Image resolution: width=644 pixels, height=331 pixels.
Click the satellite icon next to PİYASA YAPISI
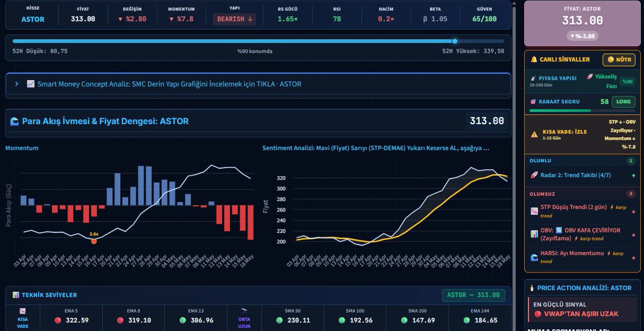point(533,78)
